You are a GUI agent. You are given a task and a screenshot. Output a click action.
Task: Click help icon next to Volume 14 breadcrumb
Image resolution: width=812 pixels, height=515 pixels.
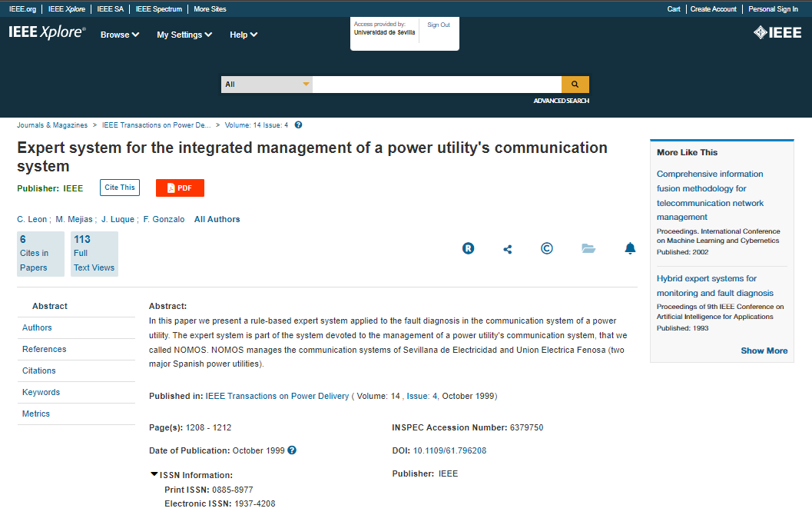click(x=298, y=125)
